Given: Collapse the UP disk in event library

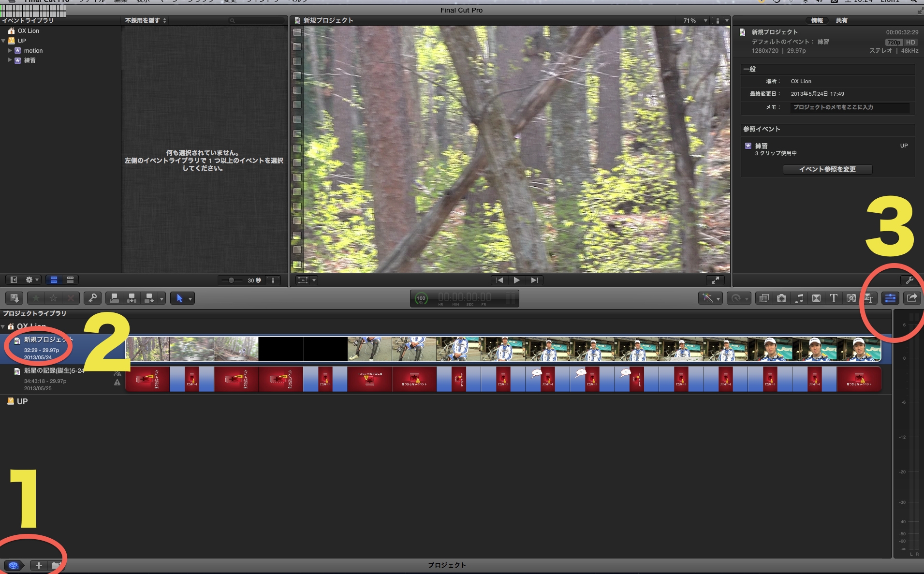Looking at the screenshot, I should click(3, 41).
